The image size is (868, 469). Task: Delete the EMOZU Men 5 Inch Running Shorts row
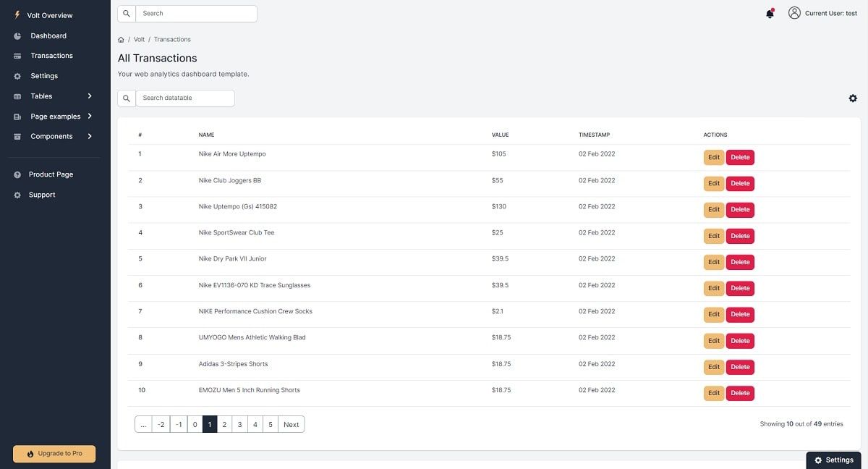(740, 393)
